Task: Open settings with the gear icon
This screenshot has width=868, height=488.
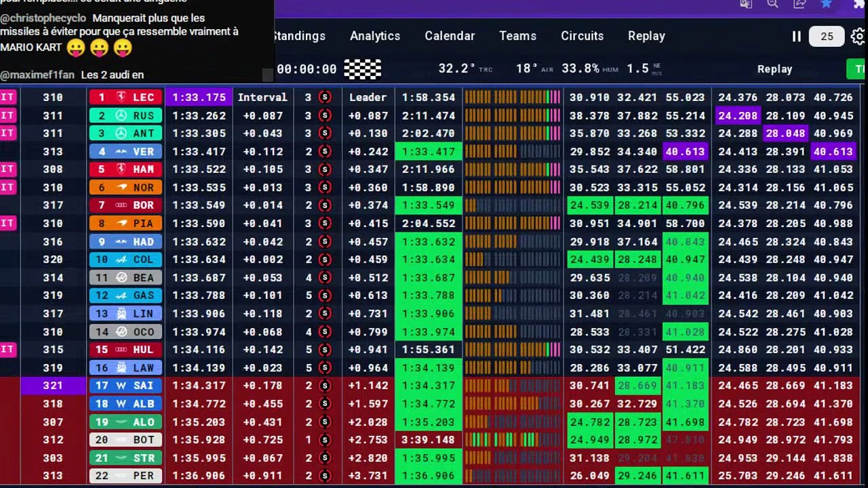Action: [858, 36]
